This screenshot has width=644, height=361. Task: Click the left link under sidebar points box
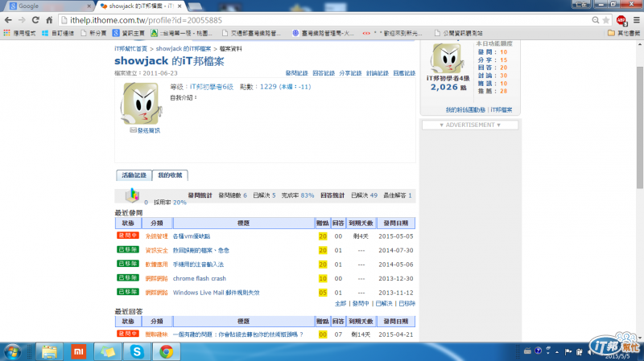click(x=465, y=110)
